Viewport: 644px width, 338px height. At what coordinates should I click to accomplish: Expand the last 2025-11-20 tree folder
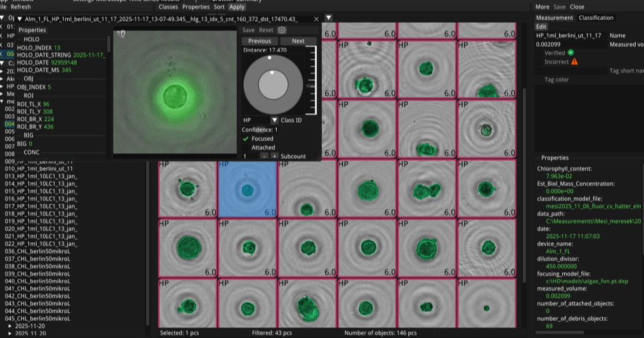(10, 333)
